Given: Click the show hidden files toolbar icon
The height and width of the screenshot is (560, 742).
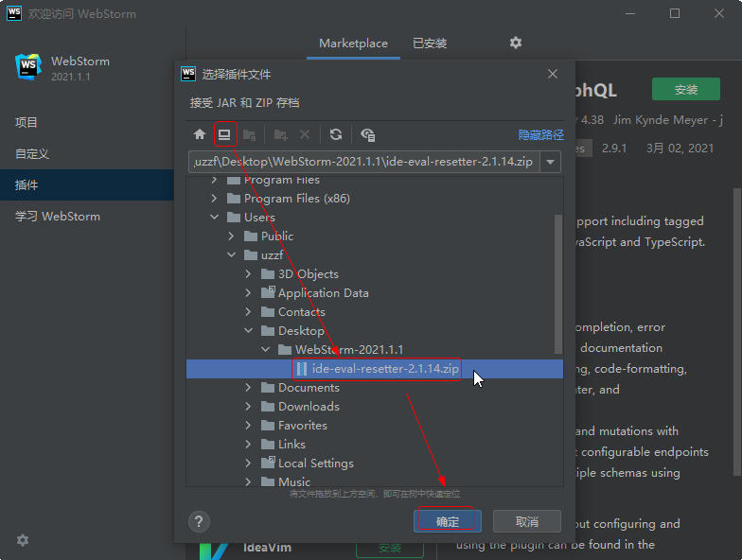Looking at the screenshot, I should (367, 134).
